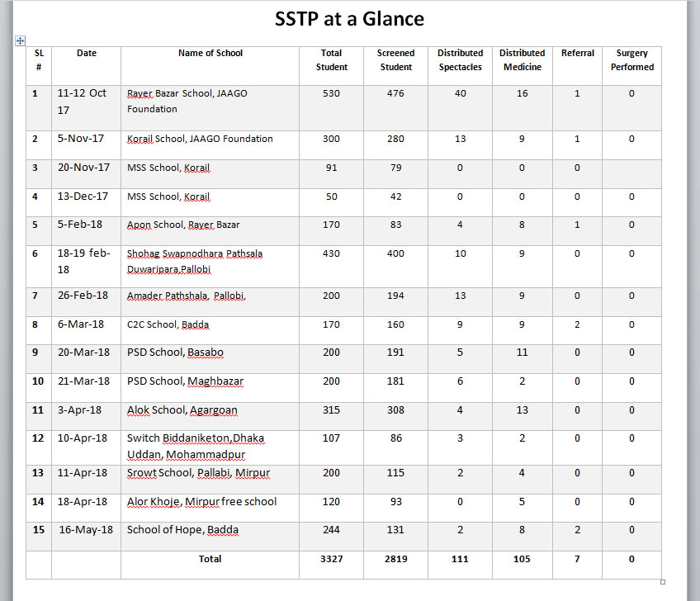
Task: Click 'Shohag Swapnodhara Pathsala' school name
Action: coord(195,253)
